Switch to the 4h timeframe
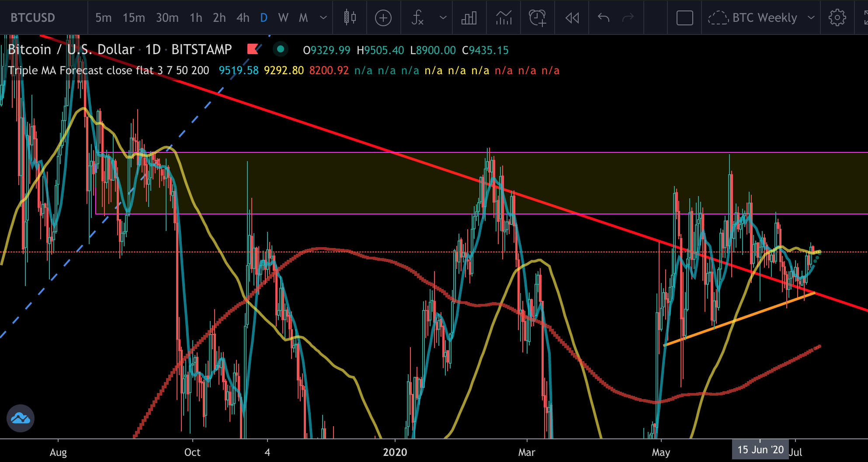868x462 pixels. [243, 18]
